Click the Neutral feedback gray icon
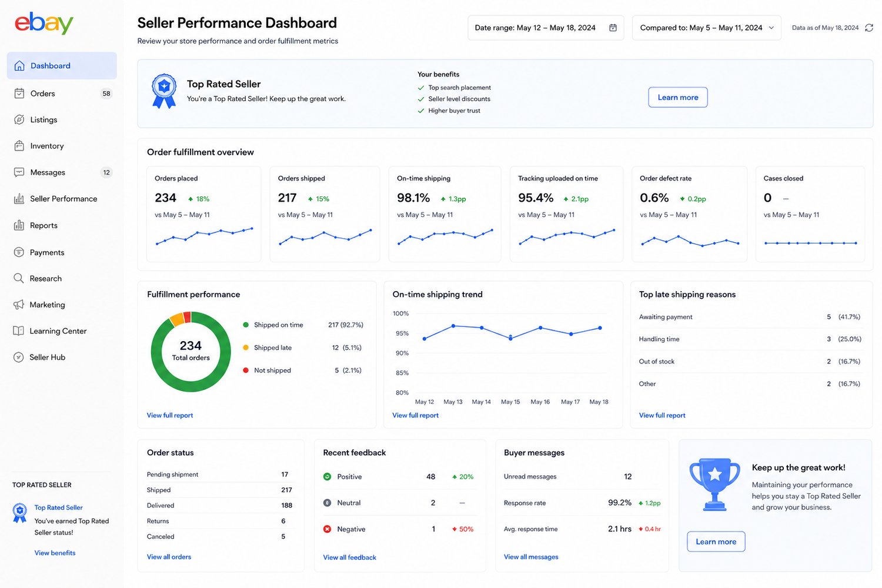Viewport: 882px width, 588px height. (327, 503)
